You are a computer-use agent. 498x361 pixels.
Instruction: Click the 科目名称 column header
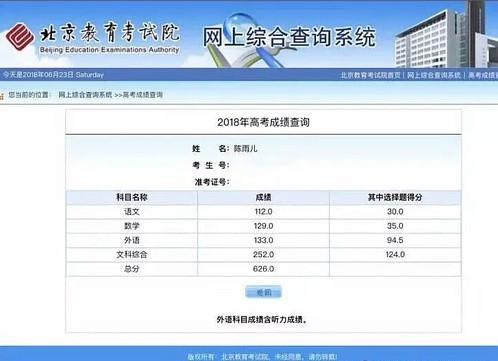coord(132,197)
